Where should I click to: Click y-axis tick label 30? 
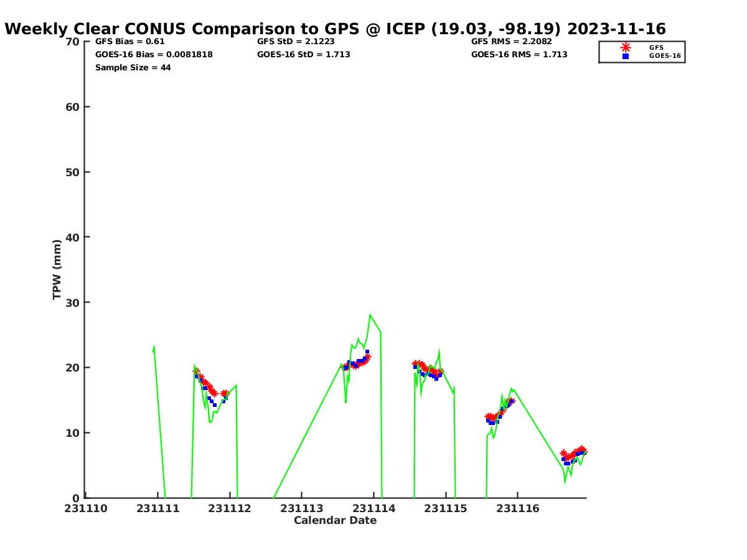pyautogui.click(x=73, y=303)
